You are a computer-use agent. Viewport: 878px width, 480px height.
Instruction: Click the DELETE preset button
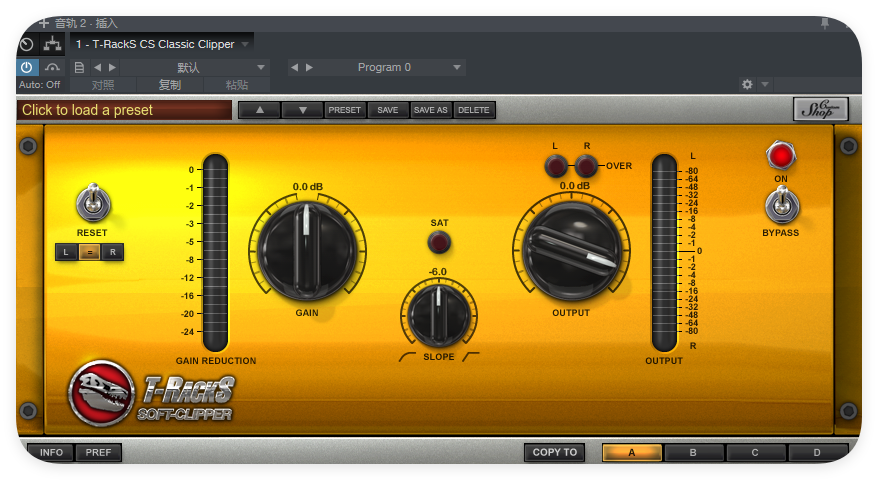click(474, 110)
